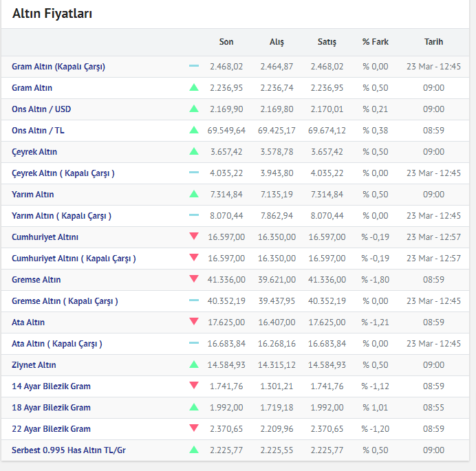
Task: Select the value 7.862,94
Action: [277, 216]
